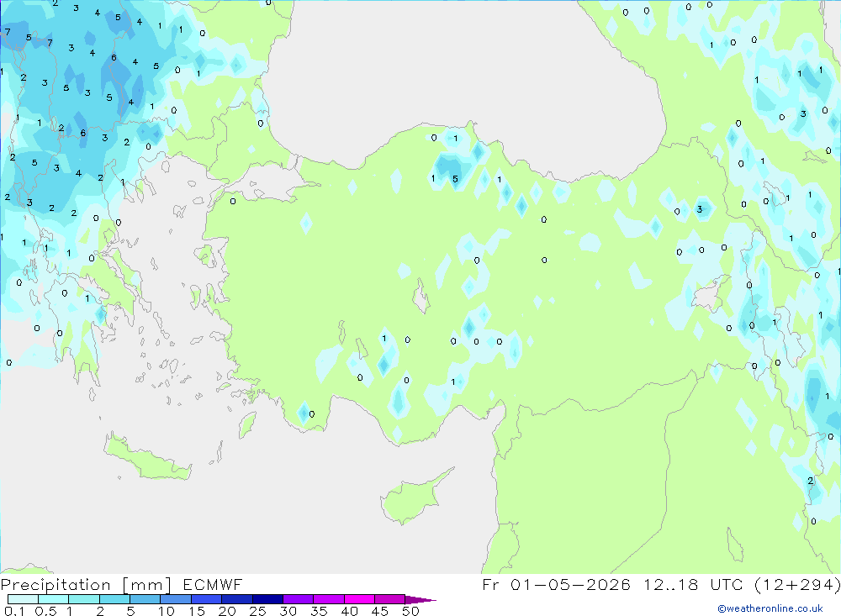The image size is (841, 616).
Task: Click the 2–5 mm legend swatch
Action: coord(114,599)
